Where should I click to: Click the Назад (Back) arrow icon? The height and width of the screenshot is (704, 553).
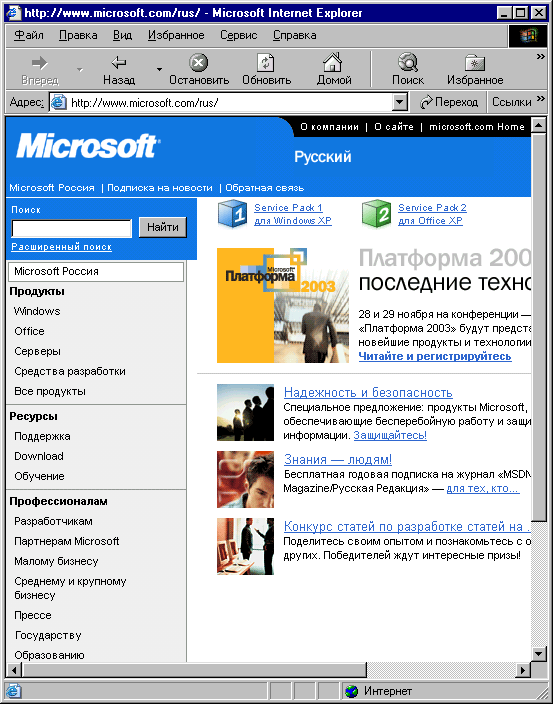(x=118, y=62)
